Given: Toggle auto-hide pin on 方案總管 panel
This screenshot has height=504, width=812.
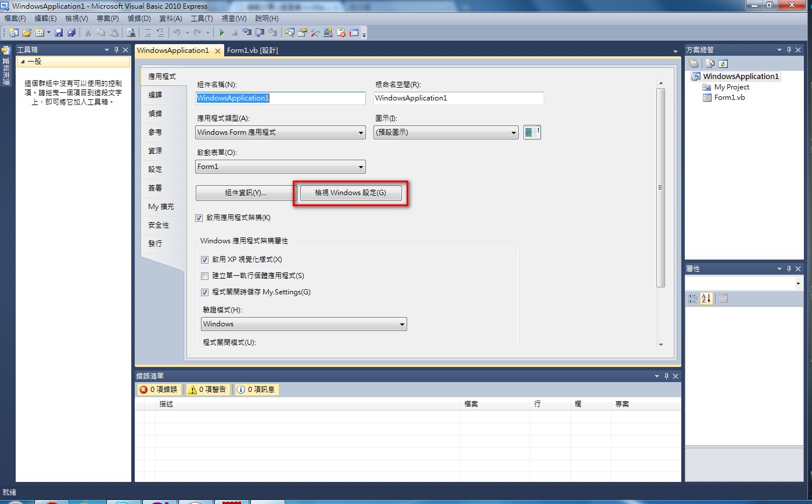Looking at the screenshot, I should (789, 51).
